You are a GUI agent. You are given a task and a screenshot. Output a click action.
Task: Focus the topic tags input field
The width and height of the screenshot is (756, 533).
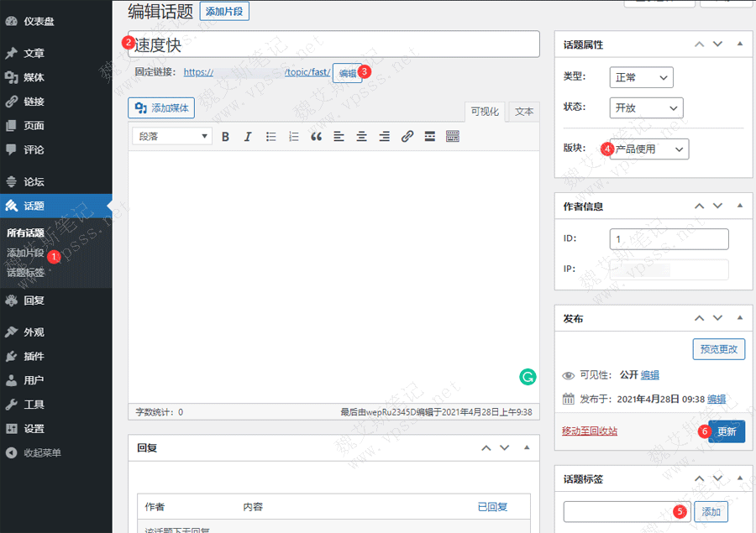(627, 512)
